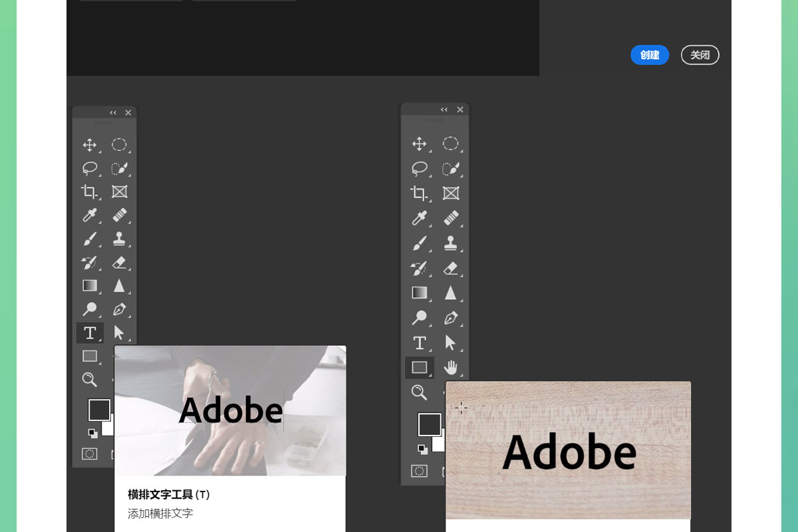Click the blue 创建 button
Image resolution: width=798 pixels, height=532 pixels.
[649, 55]
